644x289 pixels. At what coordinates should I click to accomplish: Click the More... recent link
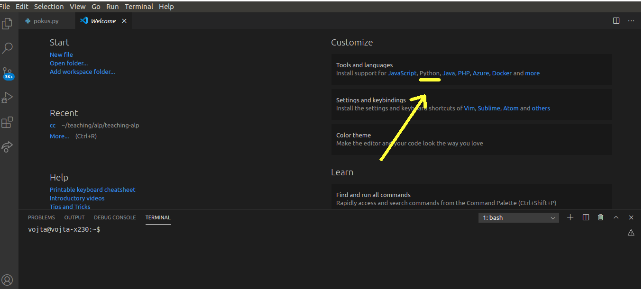click(59, 136)
